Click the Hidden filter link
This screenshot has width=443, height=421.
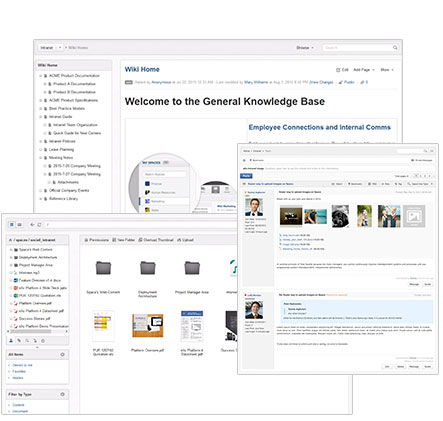18,378
